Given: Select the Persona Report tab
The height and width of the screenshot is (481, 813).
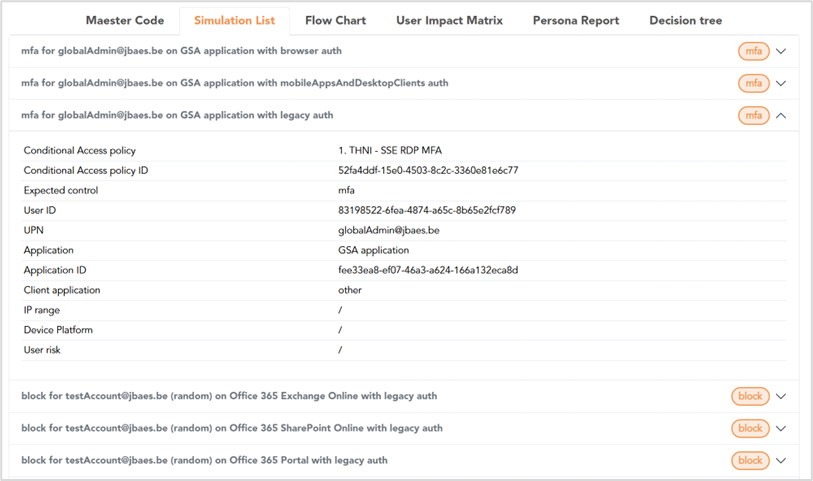Looking at the screenshot, I should pos(576,21).
